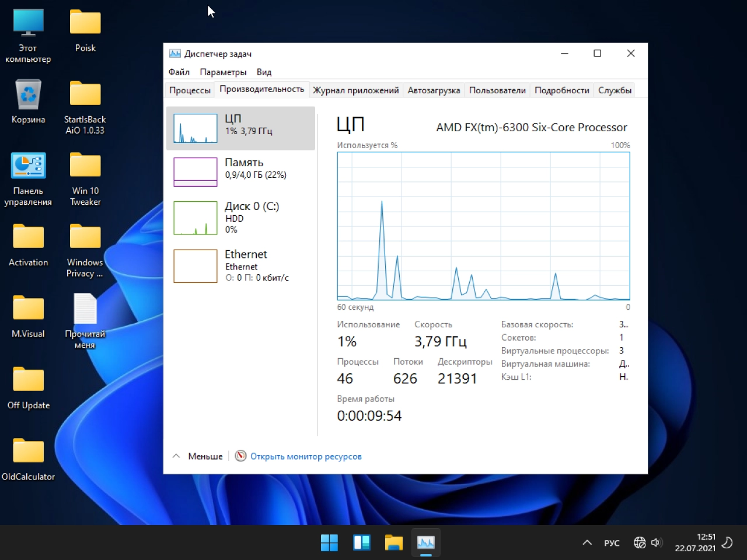Show hidden tray icons chevron
747x560 pixels.
coord(587,542)
